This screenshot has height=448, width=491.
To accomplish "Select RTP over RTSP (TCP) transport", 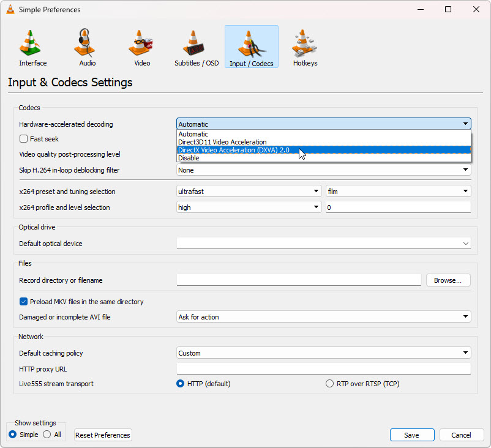I will tap(329, 384).
